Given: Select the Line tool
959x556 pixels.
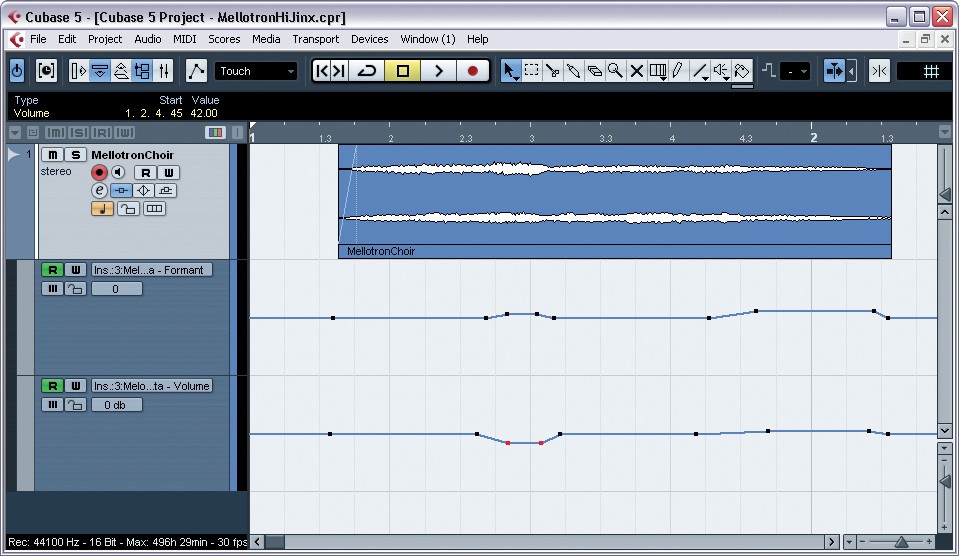Looking at the screenshot, I should click(700, 71).
